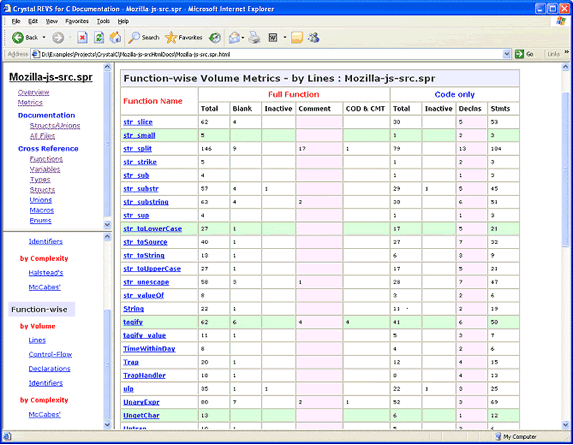
Task: Print the page with printer icon
Action: pyautogui.click(x=254, y=37)
